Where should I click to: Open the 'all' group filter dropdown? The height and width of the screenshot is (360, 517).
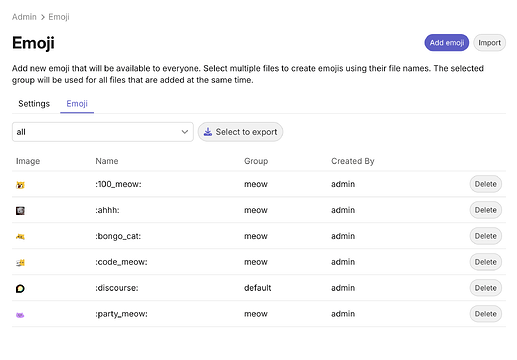103,132
